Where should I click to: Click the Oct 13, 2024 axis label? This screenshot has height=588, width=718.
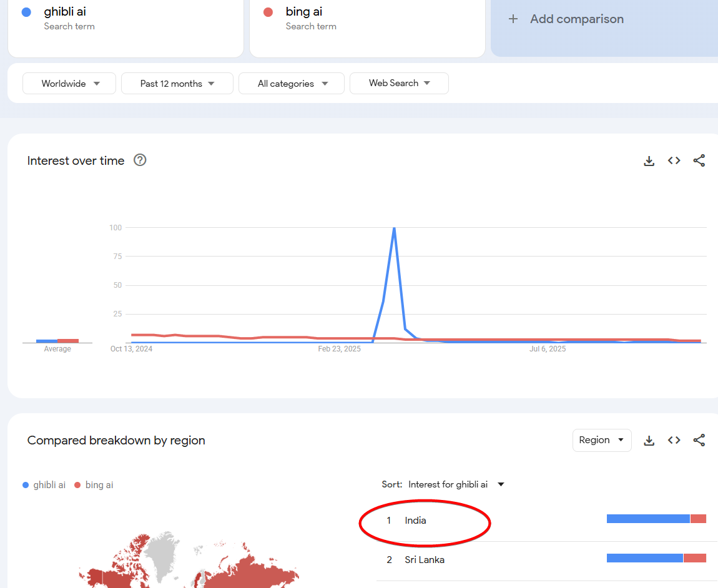[x=131, y=349]
